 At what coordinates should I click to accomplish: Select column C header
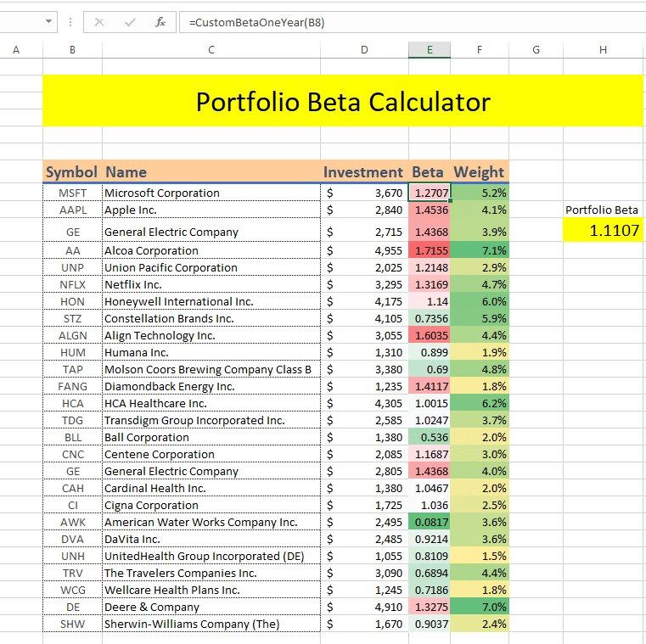pyautogui.click(x=211, y=50)
